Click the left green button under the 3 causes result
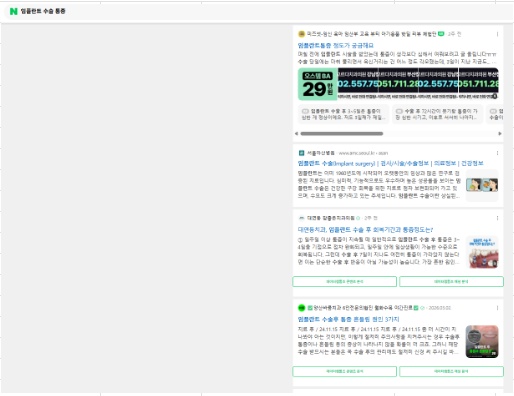 coord(344,371)
